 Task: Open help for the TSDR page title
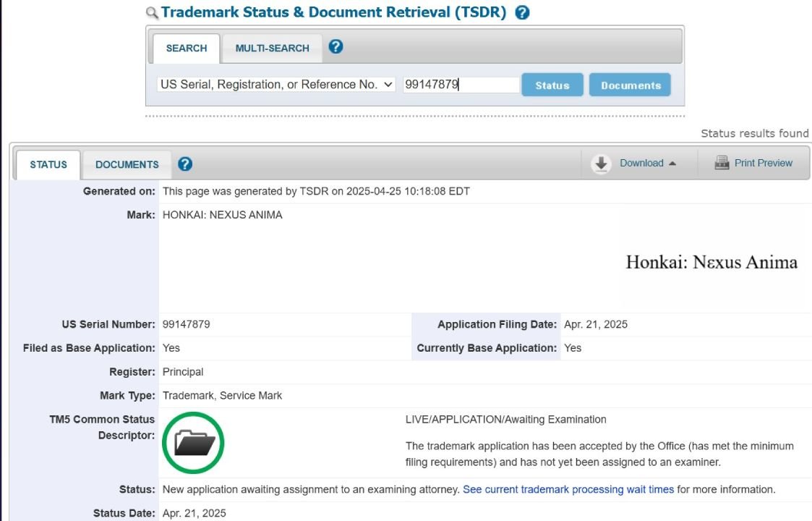522,12
